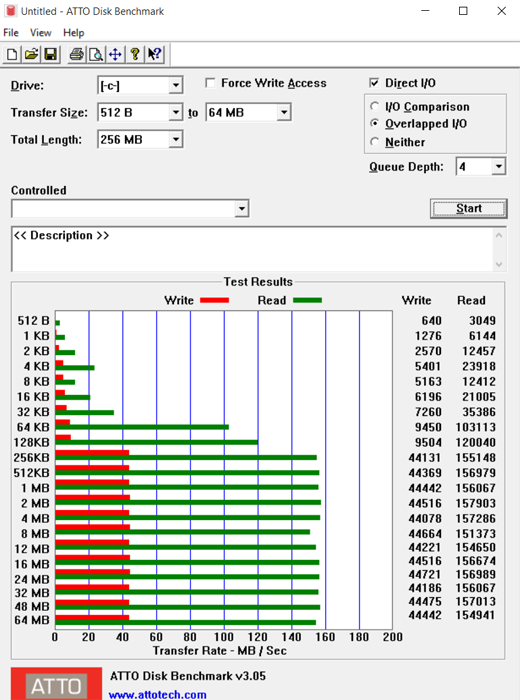This screenshot has width=520, height=700.
Task: Click the New document toolbar icon
Action: pyautogui.click(x=12, y=54)
